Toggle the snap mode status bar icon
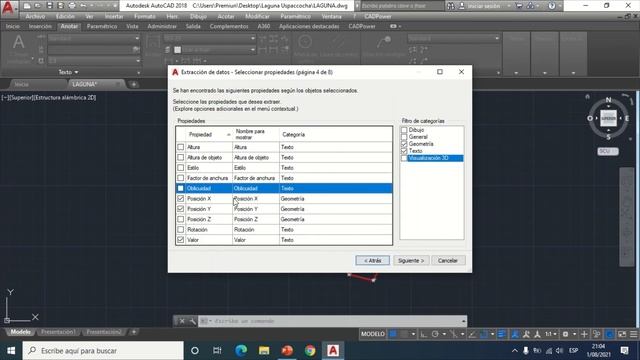 pyautogui.click(x=404, y=334)
